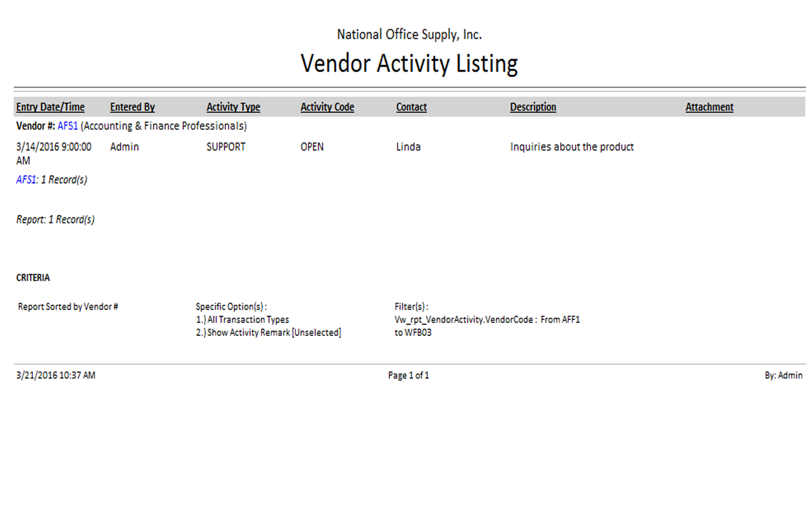Click the Activity Code column header
812x520 pixels.
click(327, 107)
